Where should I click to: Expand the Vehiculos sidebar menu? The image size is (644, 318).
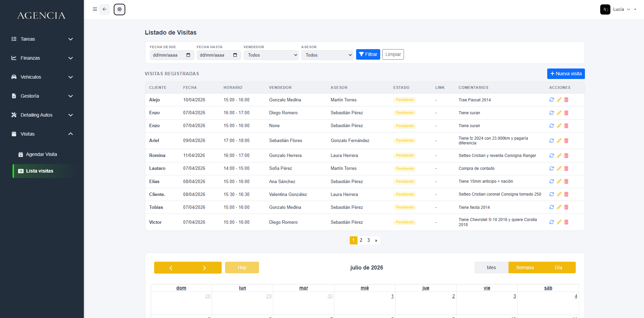click(x=71, y=77)
